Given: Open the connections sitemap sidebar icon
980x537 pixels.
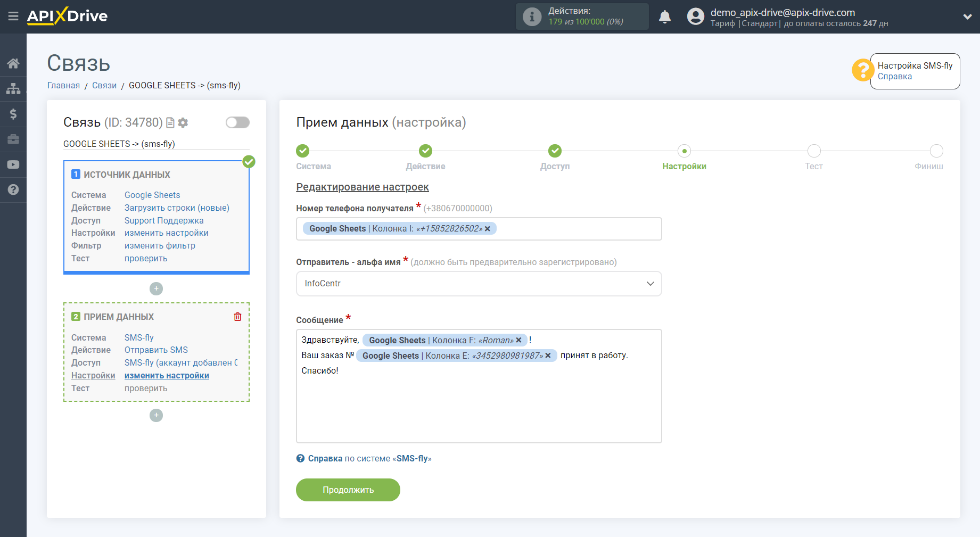Looking at the screenshot, I should [x=13, y=88].
